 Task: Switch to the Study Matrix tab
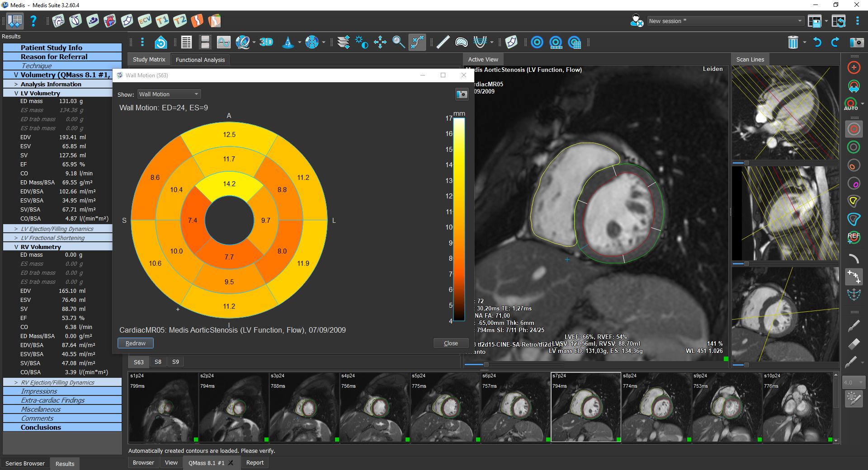click(149, 60)
